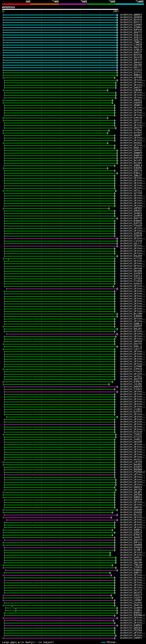Viewport: 146px width, 644px height.
Task: Click the cyan ~100% identity legend bar
Action: 130,4
